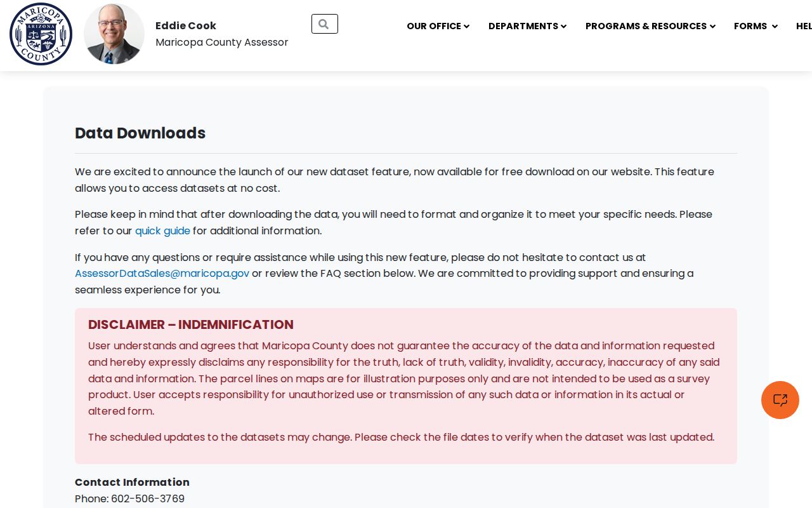Click the Data Downloads heading

[140, 133]
